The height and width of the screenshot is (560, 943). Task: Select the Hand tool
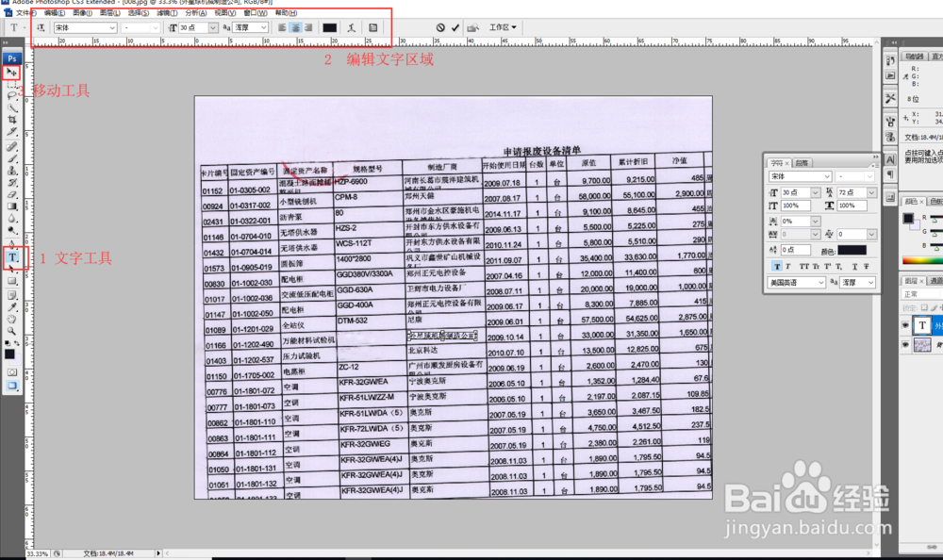pos(11,319)
